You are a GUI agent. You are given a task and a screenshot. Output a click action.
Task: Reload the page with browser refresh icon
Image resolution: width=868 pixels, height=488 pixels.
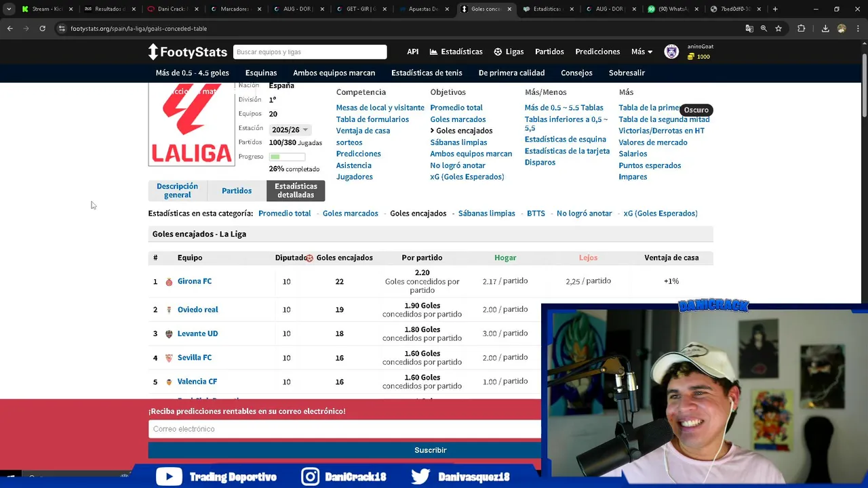pyautogui.click(x=42, y=28)
